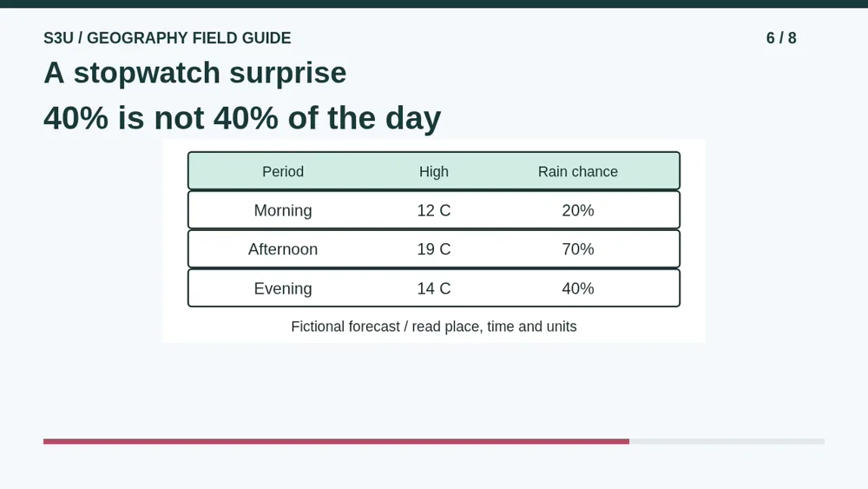Select the subtitle '40% is not 40% of the day'

242,118
